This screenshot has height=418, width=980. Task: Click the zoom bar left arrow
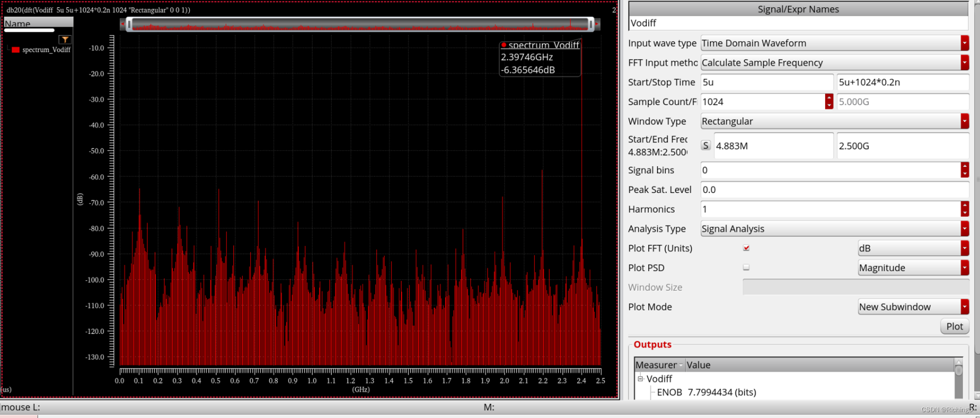pyautogui.click(x=122, y=24)
